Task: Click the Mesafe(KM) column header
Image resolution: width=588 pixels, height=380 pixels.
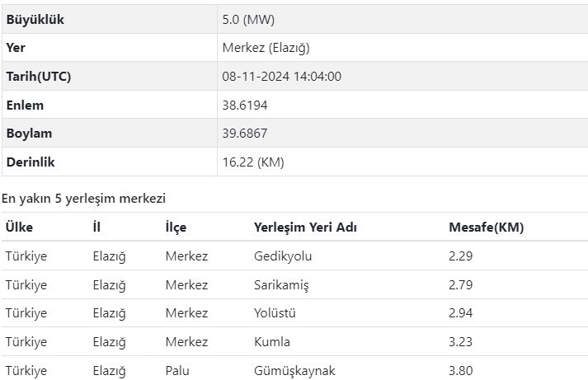Action: [486, 228]
